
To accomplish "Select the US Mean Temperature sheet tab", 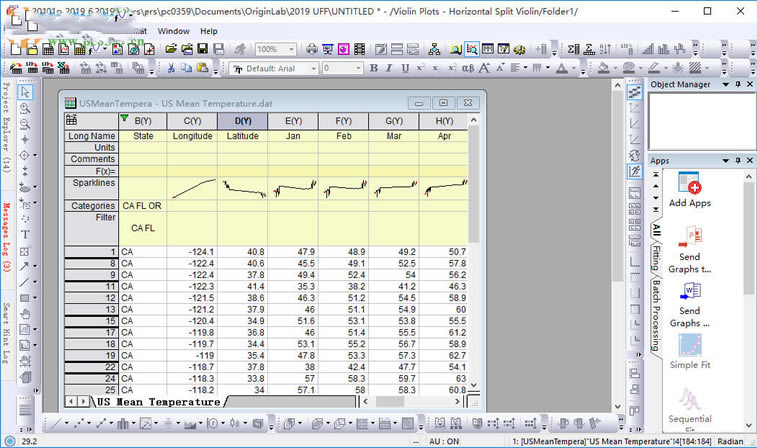I will [158, 401].
